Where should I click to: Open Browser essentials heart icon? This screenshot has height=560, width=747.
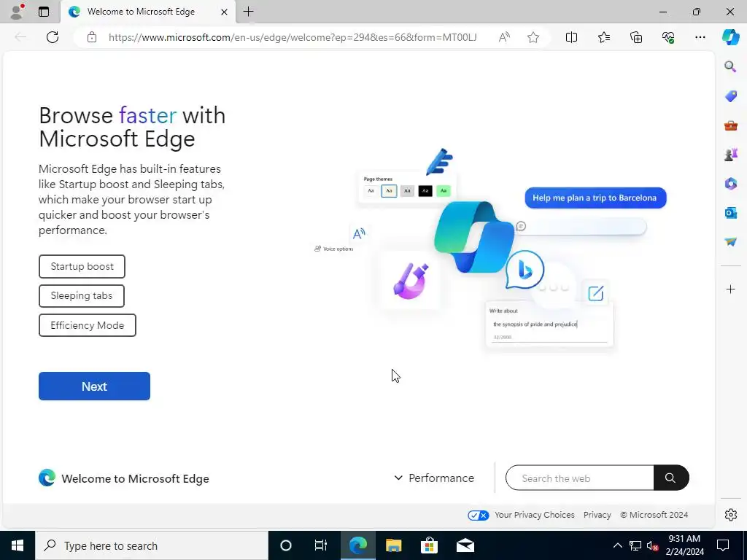click(668, 37)
